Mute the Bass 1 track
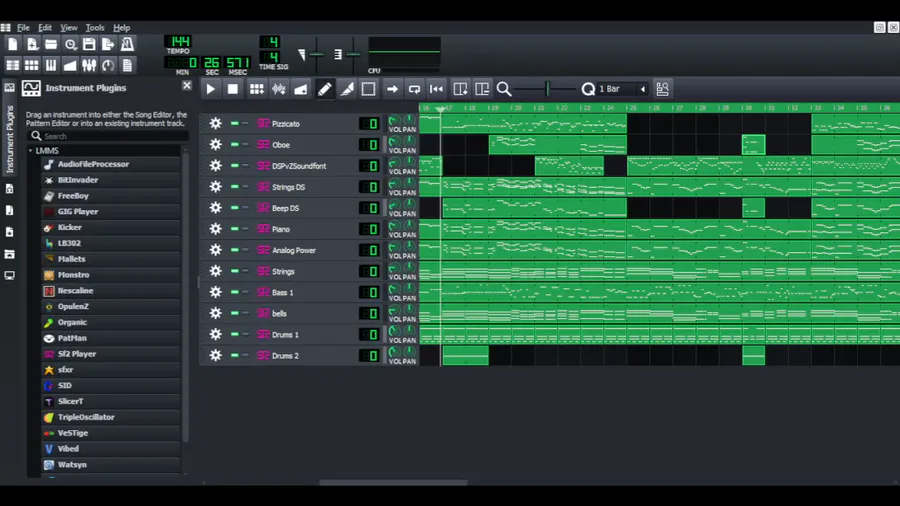 click(x=235, y=292)
